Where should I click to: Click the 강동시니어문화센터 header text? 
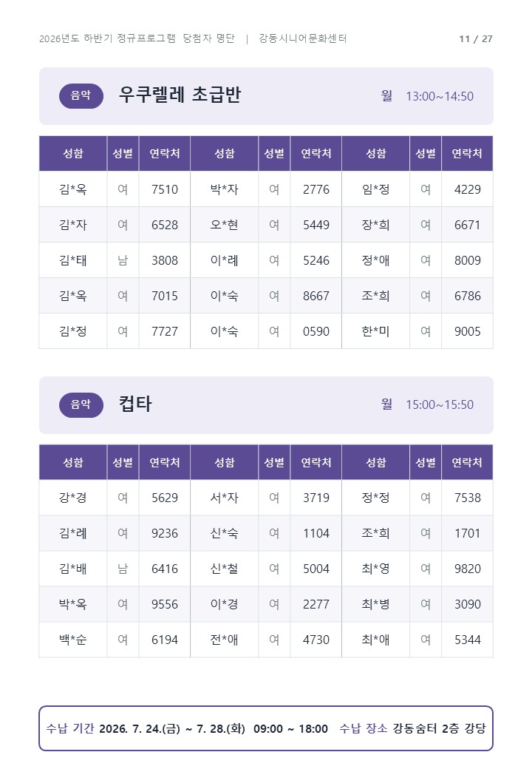pos(303,38)
